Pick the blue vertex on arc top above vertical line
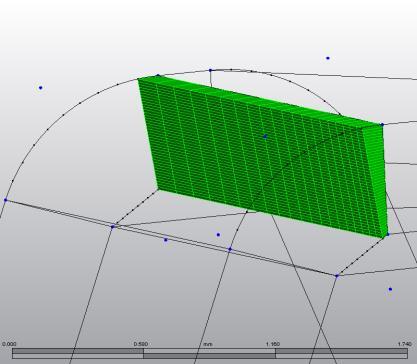 click(x=210, y=70)
